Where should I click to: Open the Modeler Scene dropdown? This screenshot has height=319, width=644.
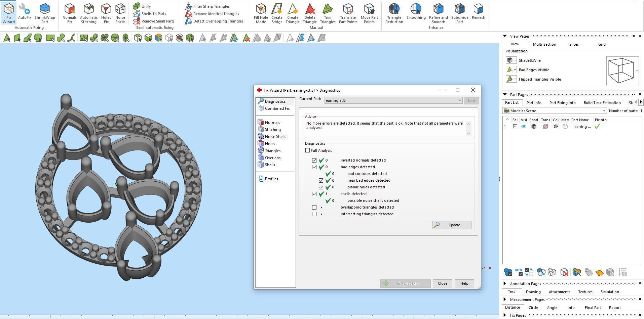(x=604, y=111)
